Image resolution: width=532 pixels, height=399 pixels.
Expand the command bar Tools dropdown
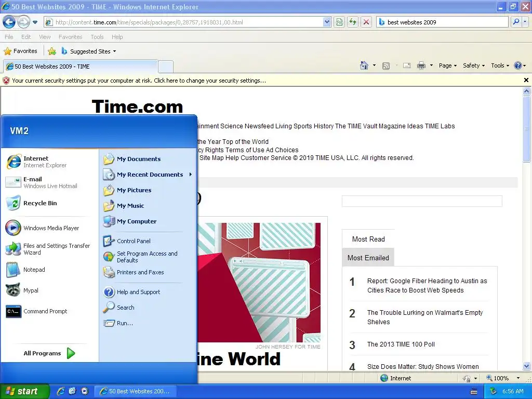(500, 65)
